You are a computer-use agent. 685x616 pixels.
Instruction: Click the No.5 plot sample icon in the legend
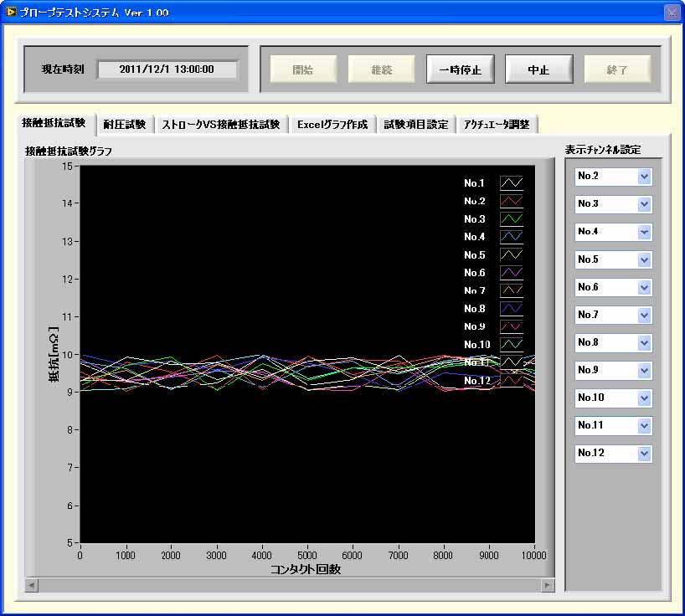coord(512,254)
